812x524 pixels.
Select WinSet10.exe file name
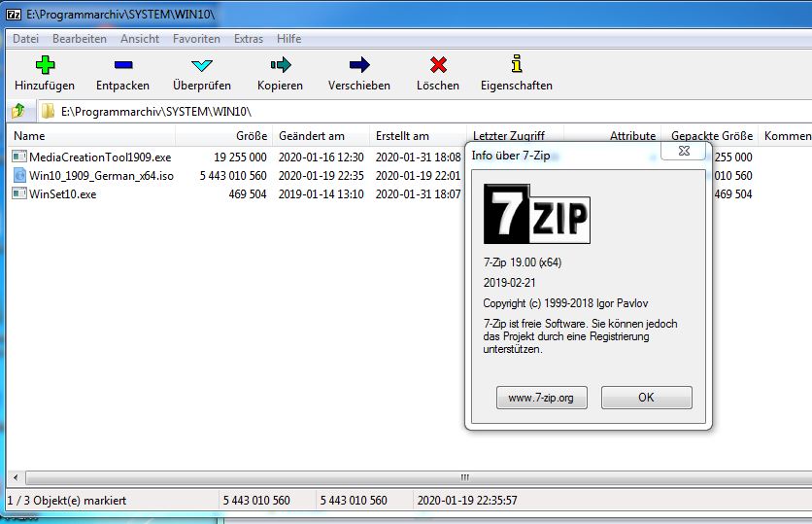point(63,194)
